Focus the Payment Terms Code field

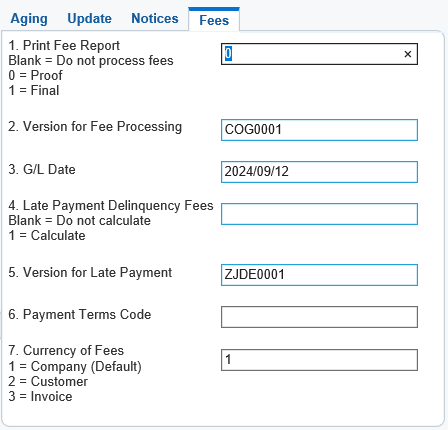pyautogui.click(x=319, y=317)
